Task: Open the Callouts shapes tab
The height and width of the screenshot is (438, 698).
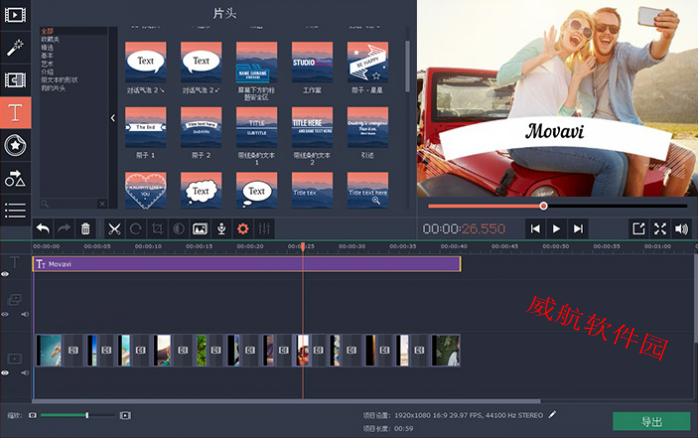Action: click(15, 177)
